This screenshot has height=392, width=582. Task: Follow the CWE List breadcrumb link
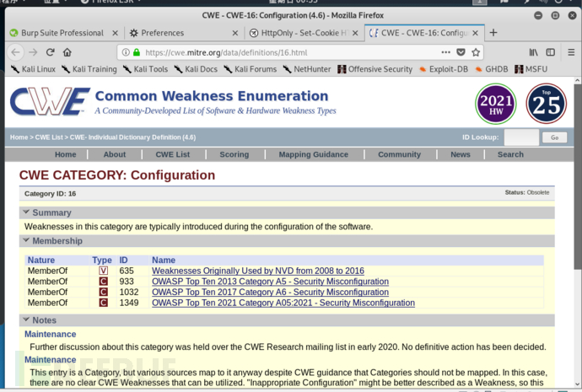49,137
